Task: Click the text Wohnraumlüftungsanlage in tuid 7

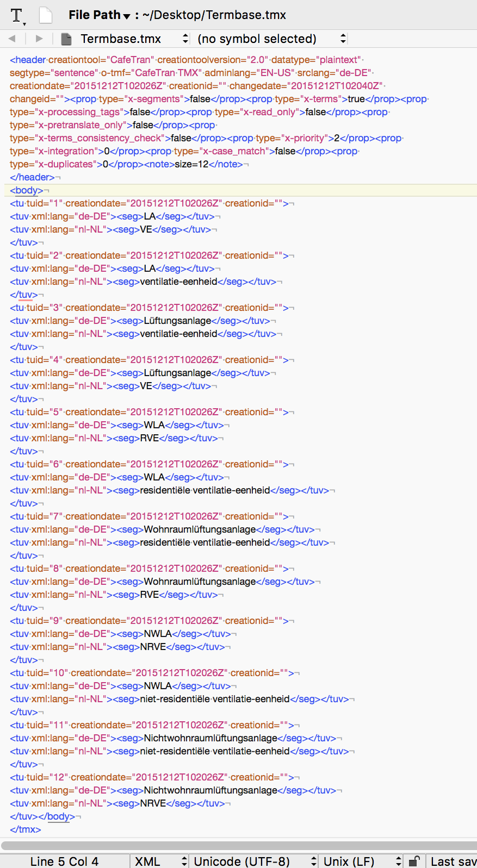Action: tap(200, 529)
